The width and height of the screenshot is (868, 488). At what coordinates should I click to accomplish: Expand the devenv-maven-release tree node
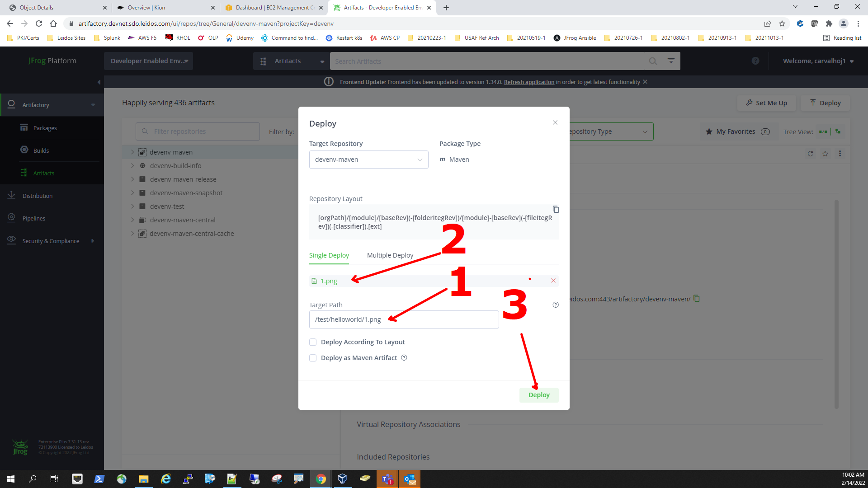click(x=132, y=179)
